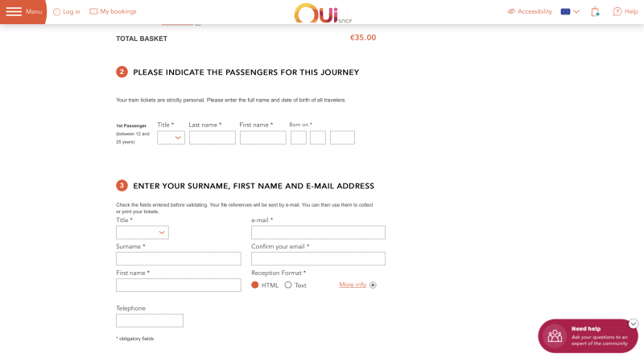Select Text reception format

coord(288,285)
